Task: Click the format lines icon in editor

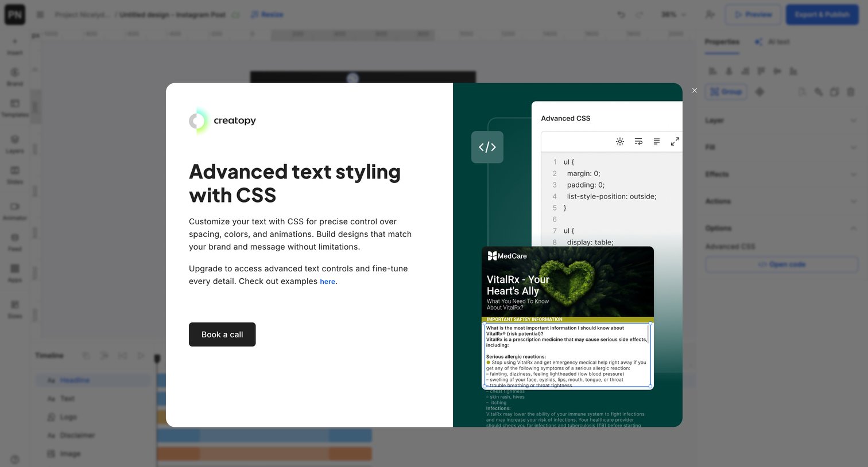Action: 657,141
